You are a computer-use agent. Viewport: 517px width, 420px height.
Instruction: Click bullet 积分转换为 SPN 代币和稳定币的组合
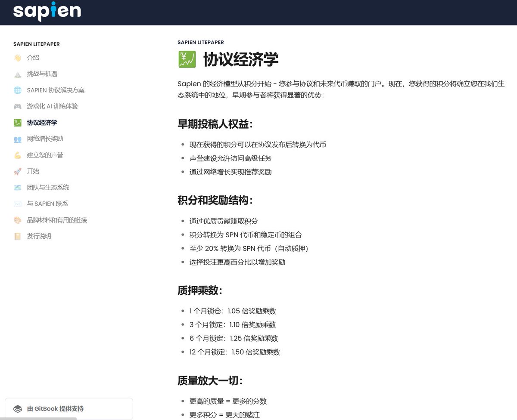[246, 235]
